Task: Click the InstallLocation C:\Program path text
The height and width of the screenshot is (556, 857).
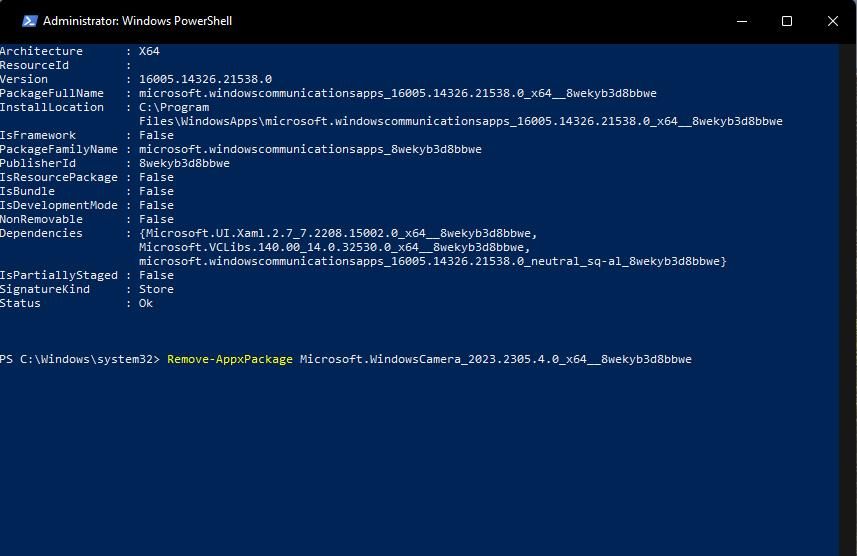Action: pyautogui.click(x=174, y=107)
